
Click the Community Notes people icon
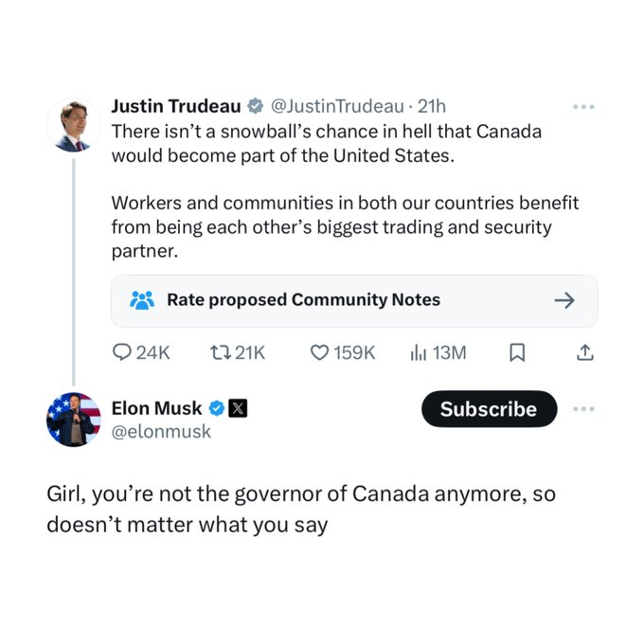(x=141, y=300)
